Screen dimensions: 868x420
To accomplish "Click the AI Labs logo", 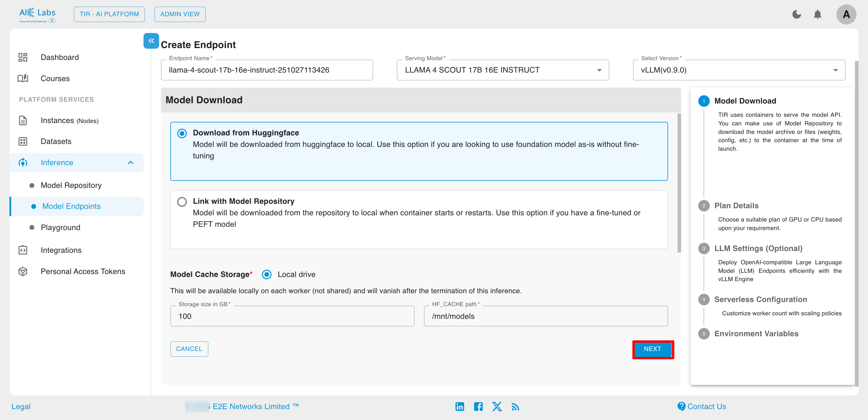I will coord(37,15).
